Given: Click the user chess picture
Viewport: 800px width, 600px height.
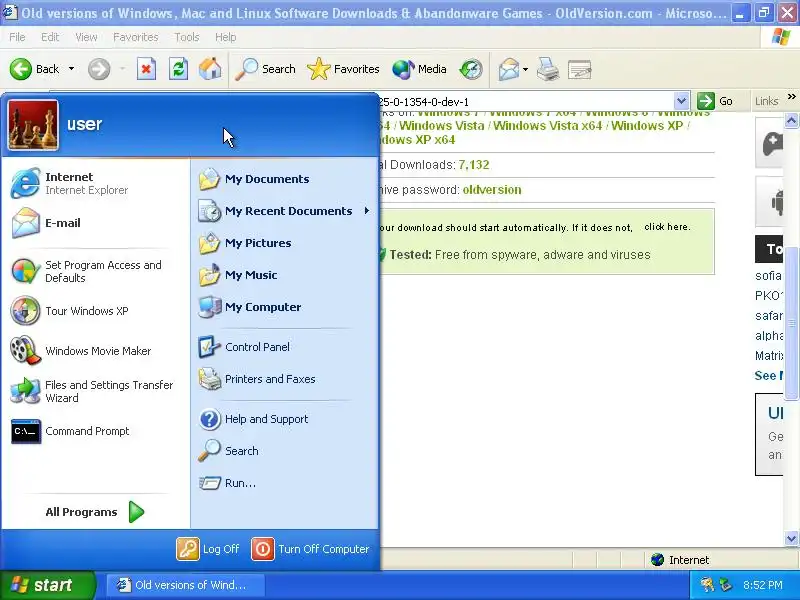Looking at the screenshot, I should pos(33,124).
